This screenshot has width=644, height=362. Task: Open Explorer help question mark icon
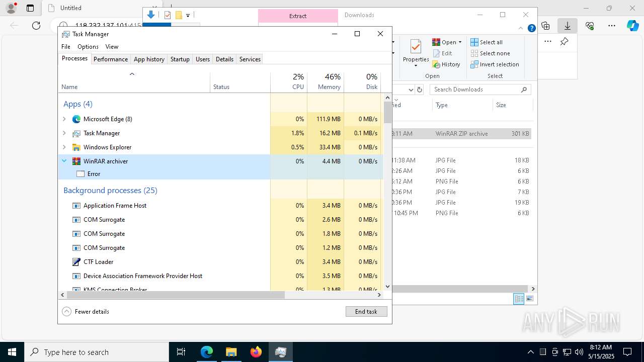click(x=531, y=28)
